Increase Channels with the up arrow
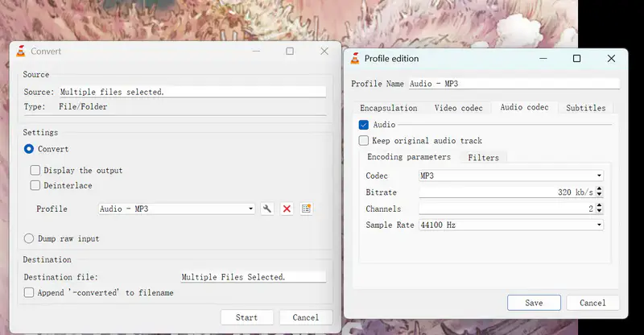The width and height of the screenshot is (644, 335). click(x=599, y=205)
